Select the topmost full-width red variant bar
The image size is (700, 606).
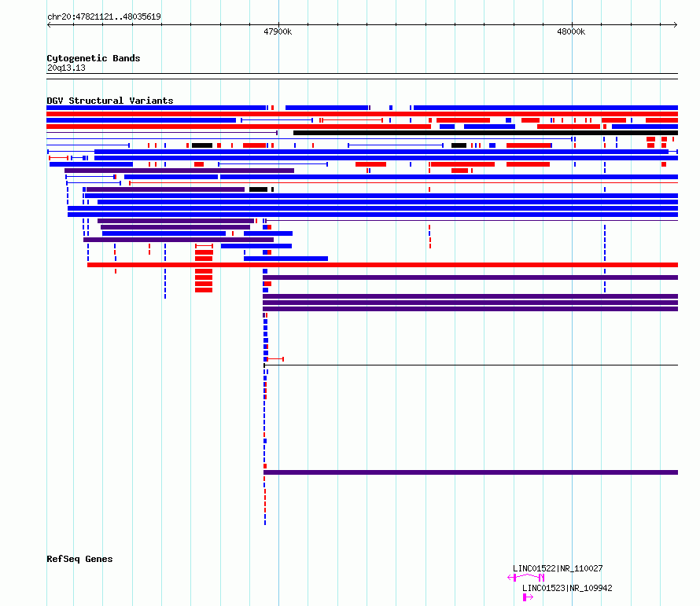[x=362, y=114]
